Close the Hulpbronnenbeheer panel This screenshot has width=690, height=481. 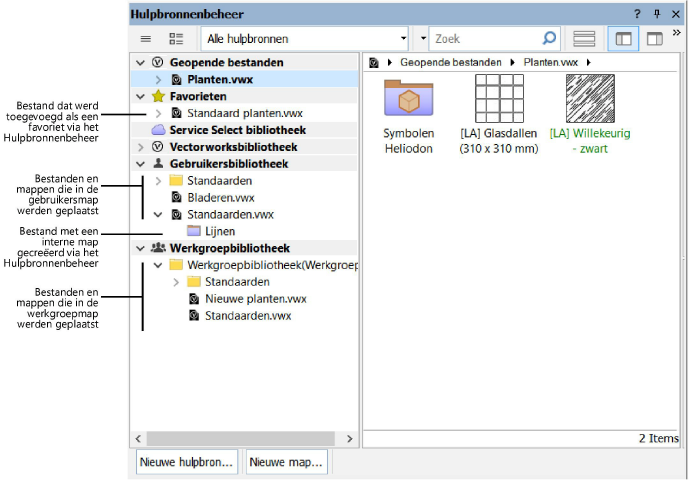pos(676,14)
